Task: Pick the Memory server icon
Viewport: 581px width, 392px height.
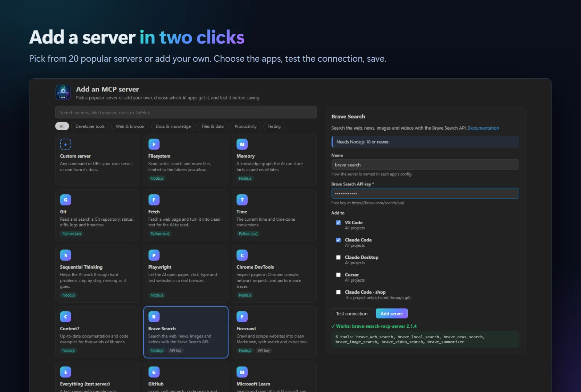Action: pos(242,144)
